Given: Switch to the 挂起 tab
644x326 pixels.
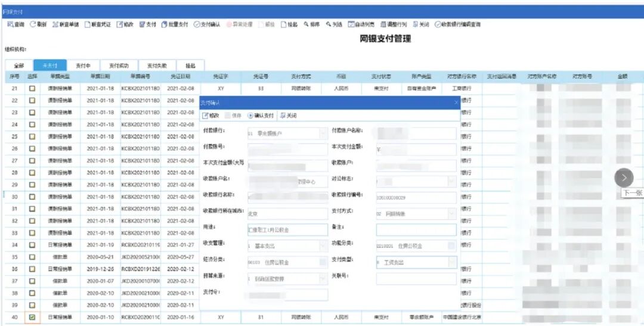Looking at the screenshot, I should pyautogui.click(x=191, y=66).
